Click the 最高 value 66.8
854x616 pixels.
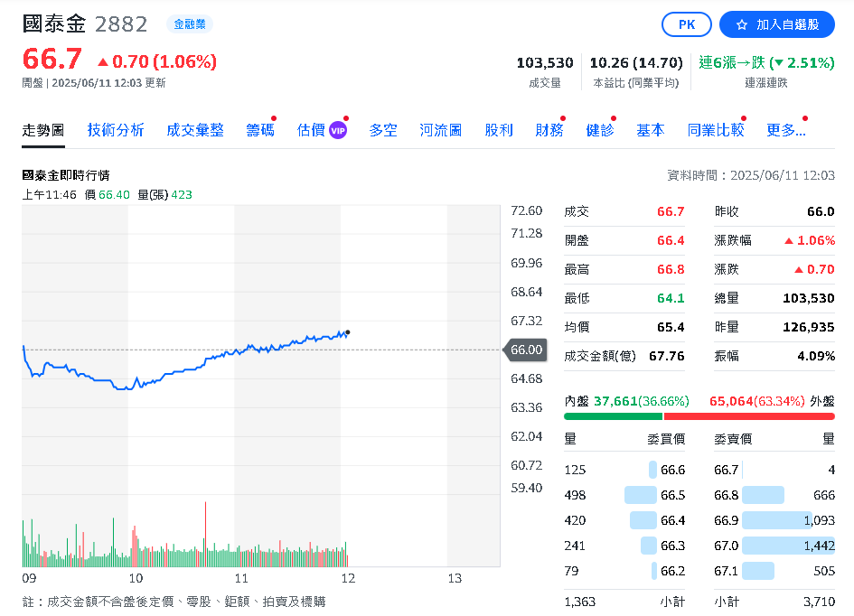pos(671,269)
